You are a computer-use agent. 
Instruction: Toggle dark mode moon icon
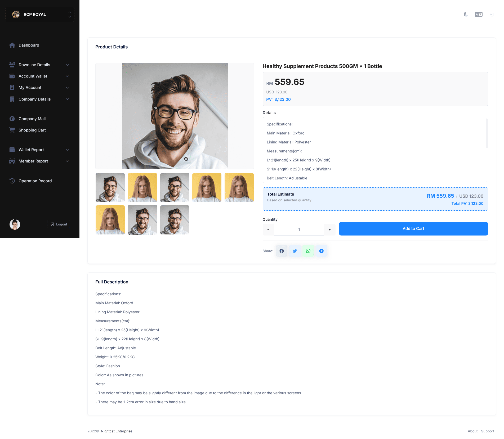466,14
